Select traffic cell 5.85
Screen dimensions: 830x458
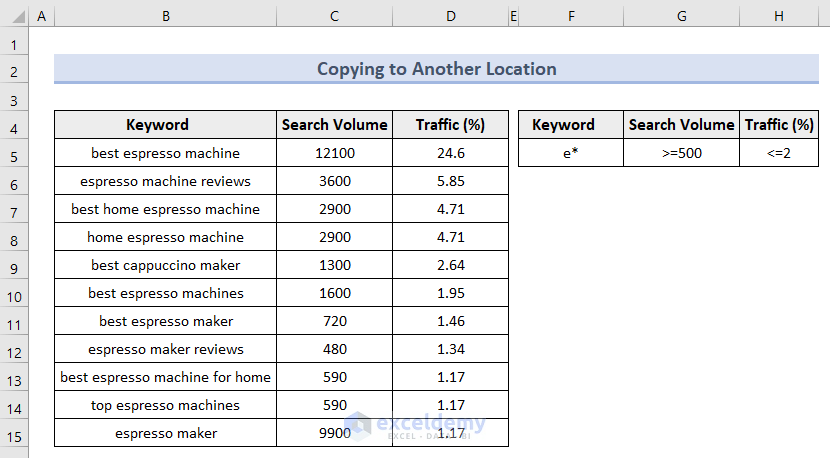pos(450,181)
